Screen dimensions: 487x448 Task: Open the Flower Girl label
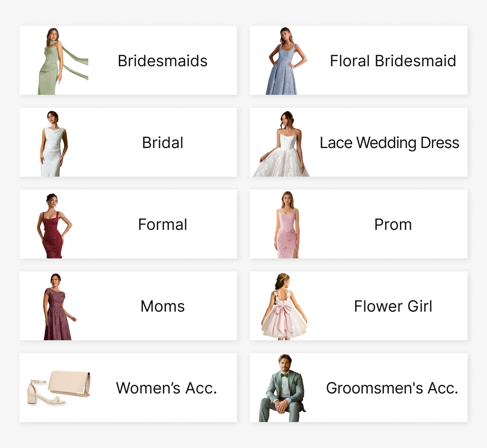point(393,306)
